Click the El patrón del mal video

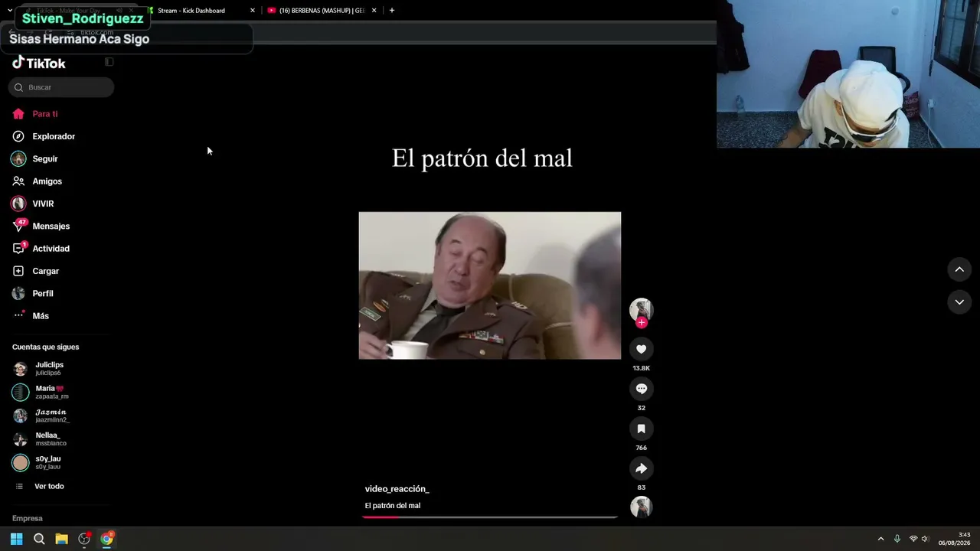point(490,285)
